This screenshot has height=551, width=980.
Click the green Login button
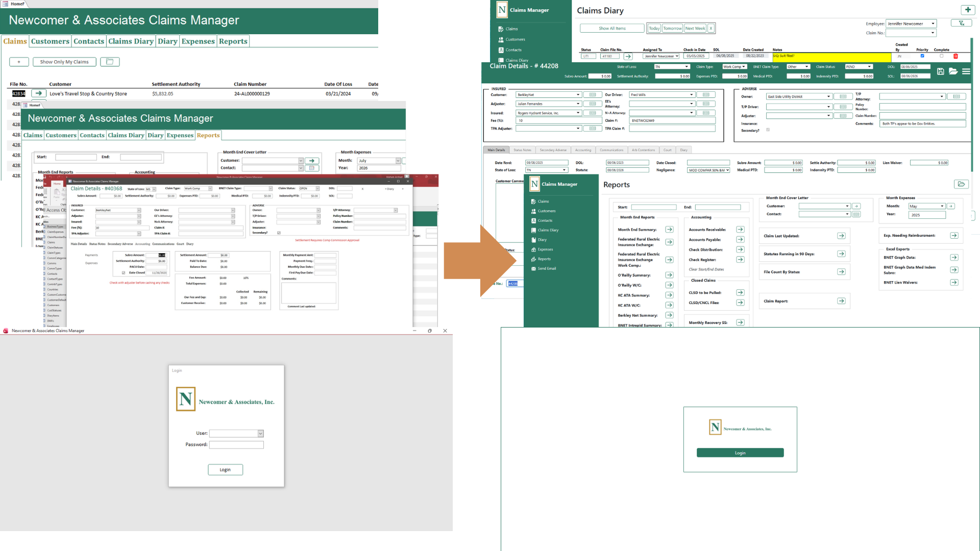click(x=740, y=453)
